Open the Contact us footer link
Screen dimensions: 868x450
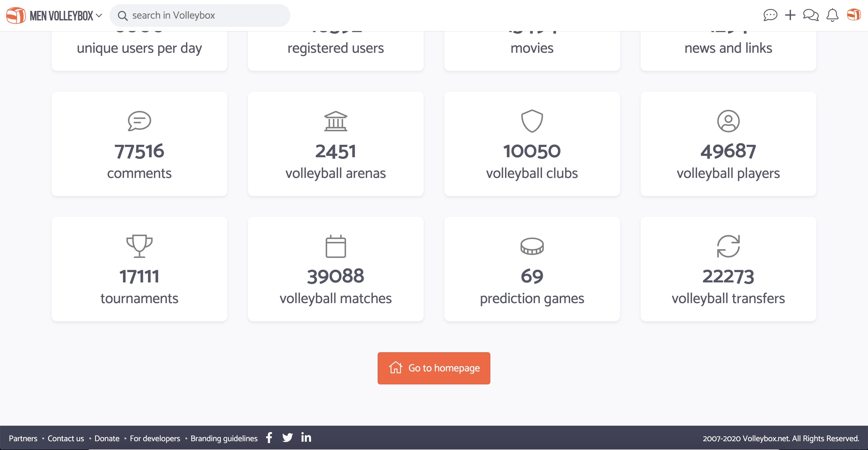66,439
